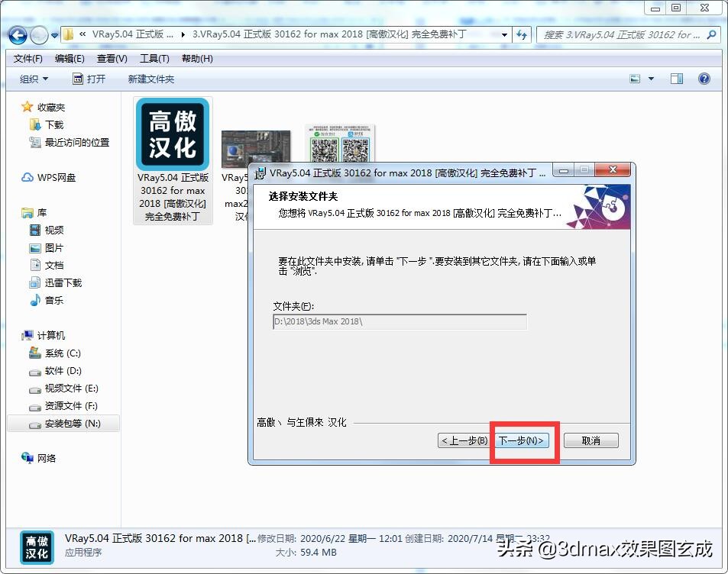This screenshot has width=728, height=574.
Task: Open the 帮助(H) menu
Action: coord(197,59)
